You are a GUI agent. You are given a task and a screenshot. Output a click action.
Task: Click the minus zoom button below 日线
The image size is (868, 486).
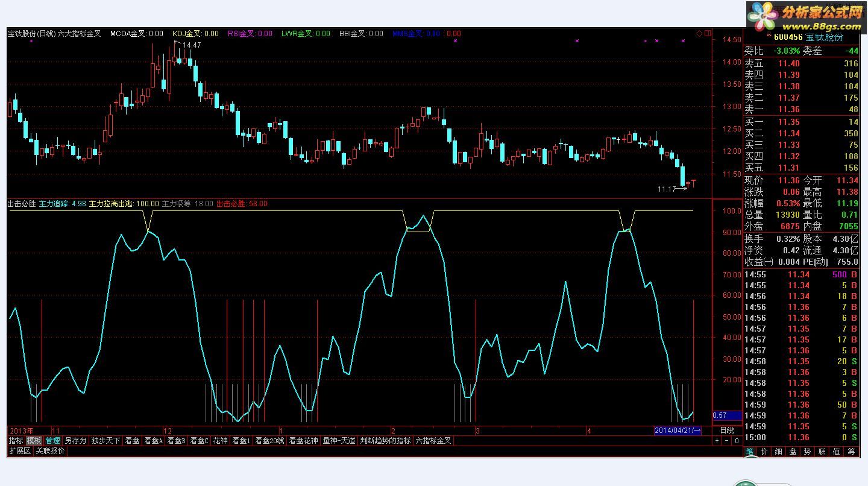point(727,441)
